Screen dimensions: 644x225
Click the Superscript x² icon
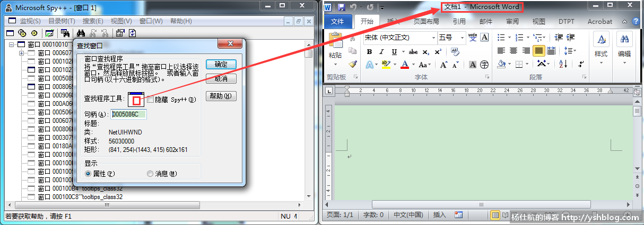(x=438, y=52)
